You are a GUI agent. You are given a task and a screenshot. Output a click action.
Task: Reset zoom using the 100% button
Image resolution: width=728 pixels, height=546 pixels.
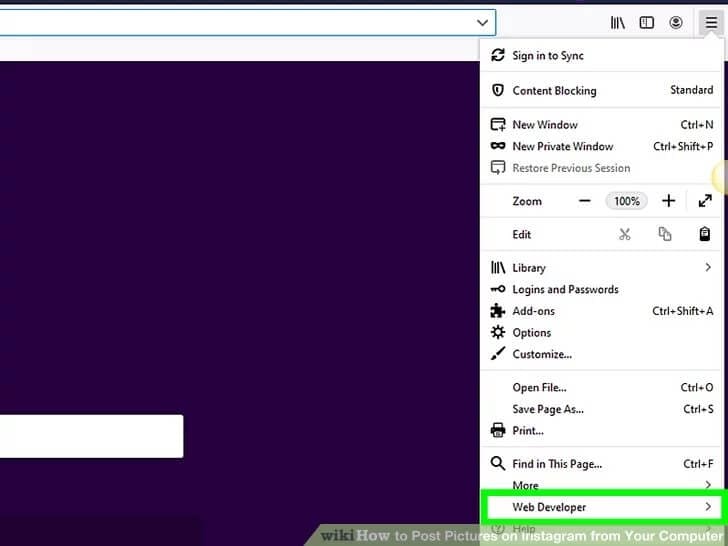pyautogui.click(x=627, y=201)
